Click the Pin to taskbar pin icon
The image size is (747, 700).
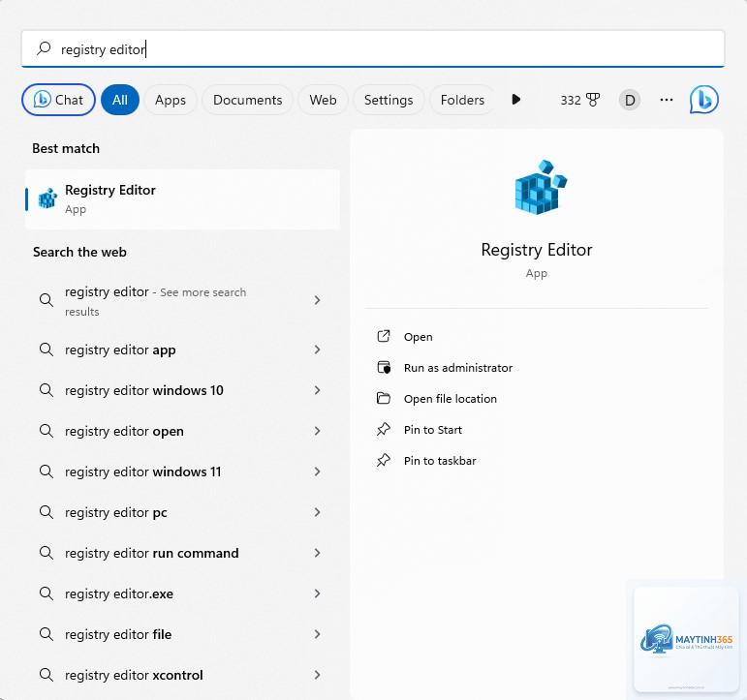(x=384, y=461)
